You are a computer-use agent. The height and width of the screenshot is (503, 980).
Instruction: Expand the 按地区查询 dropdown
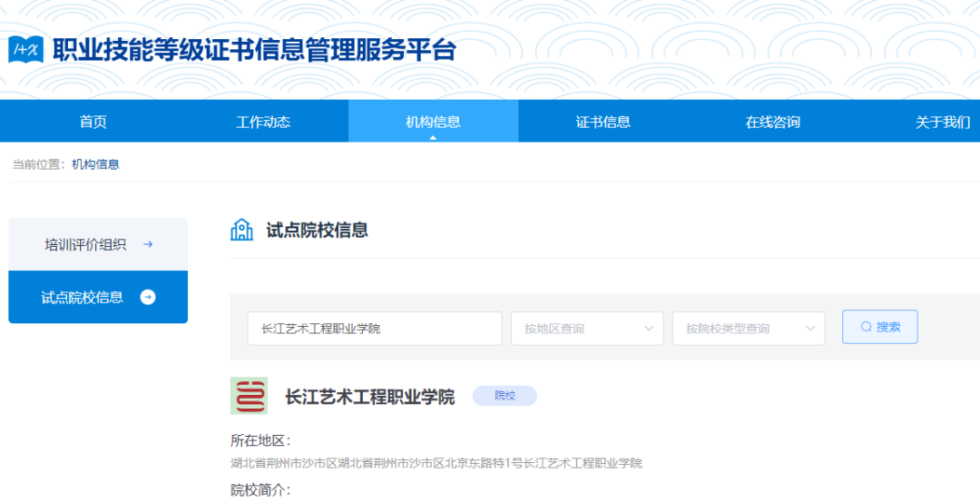tap(588, 329)
